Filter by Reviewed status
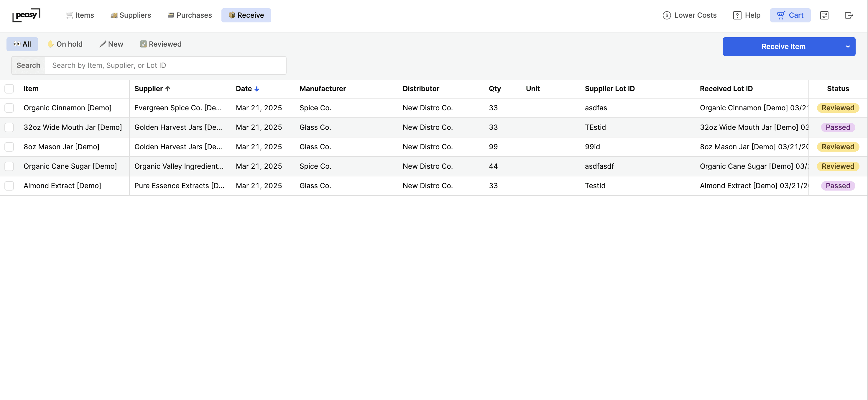 point(161,44)
